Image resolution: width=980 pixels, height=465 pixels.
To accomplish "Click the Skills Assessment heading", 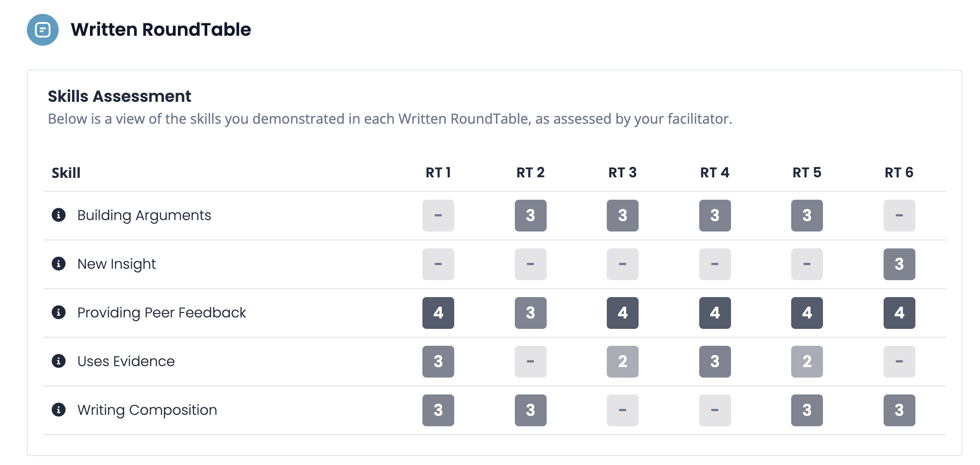I will (x=119, y=96).
